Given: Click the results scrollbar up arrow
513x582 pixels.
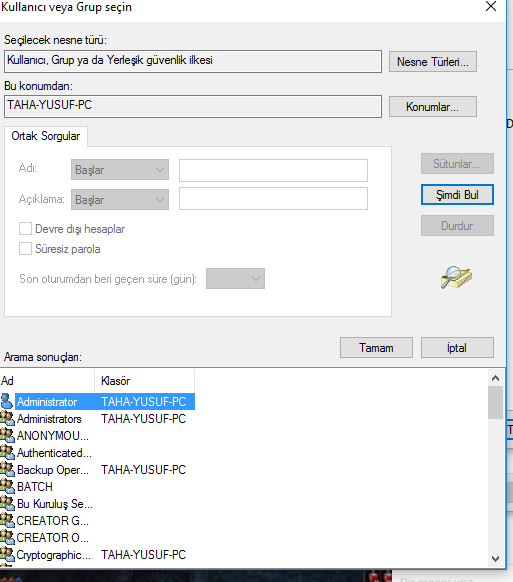Looking at the screenshot, I should [x=495, y=378].
